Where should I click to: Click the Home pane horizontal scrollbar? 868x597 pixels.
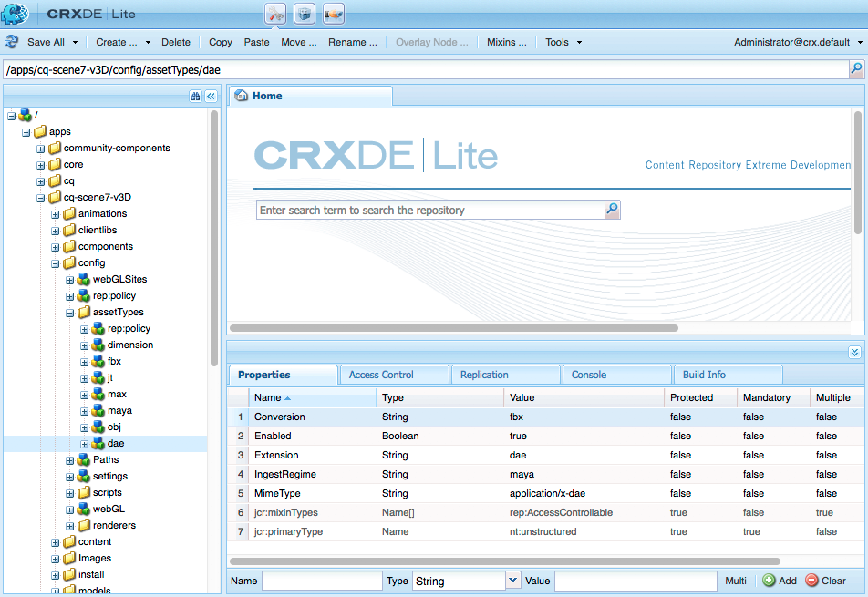point(454,328)
